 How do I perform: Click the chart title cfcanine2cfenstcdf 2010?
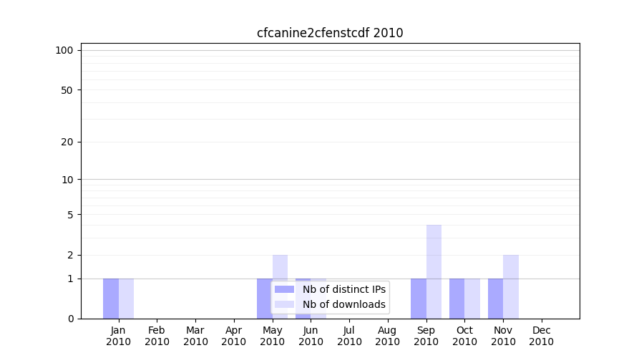(x=330, y=33)
